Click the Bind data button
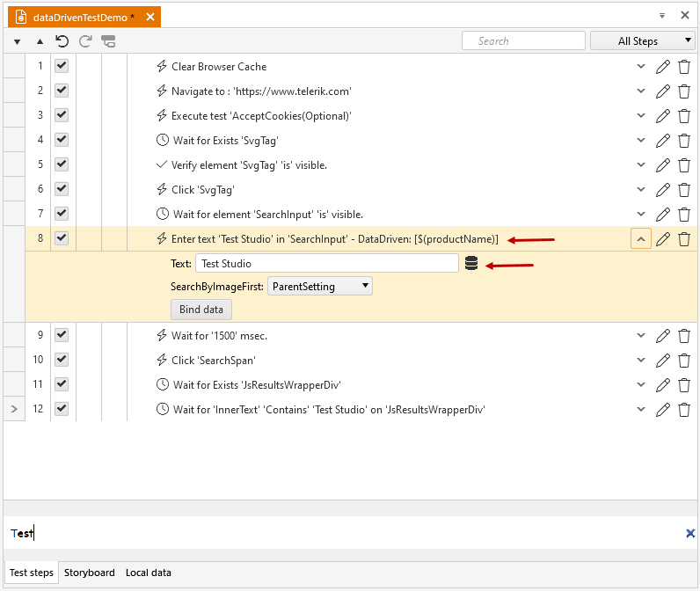 point(201,310)
